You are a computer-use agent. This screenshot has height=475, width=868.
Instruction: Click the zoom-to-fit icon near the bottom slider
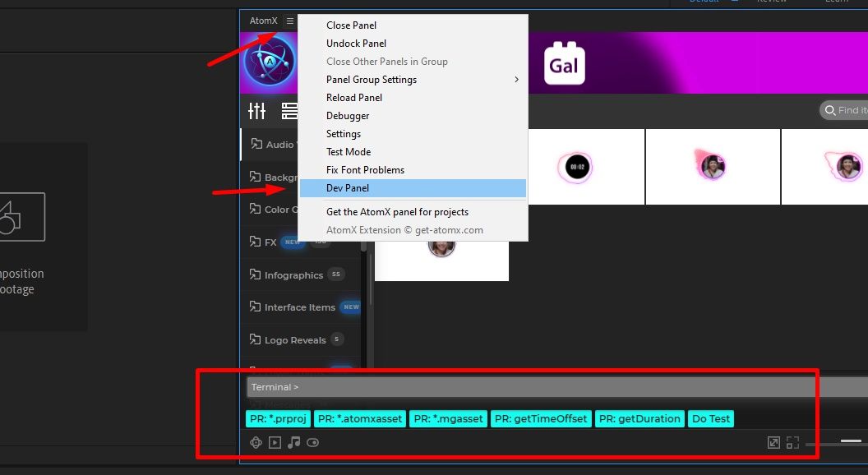click(773, 442)
